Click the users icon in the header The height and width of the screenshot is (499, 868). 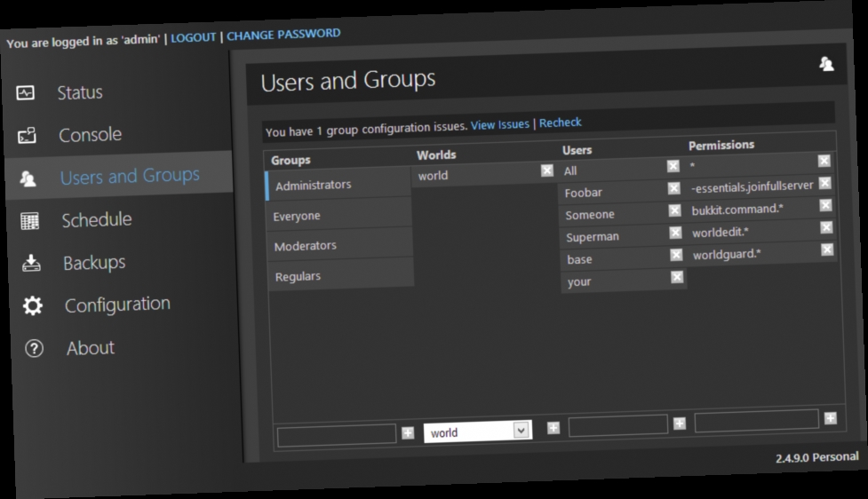click(826, 64)
